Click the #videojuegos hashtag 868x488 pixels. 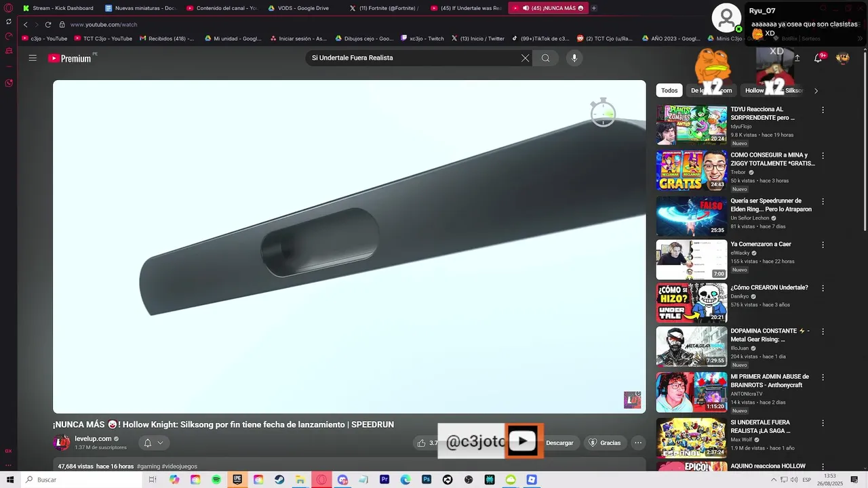pos(180,466)
